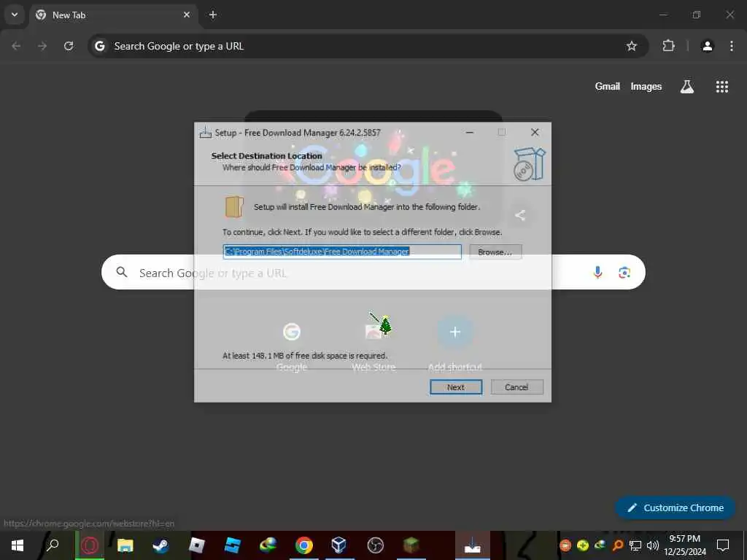Open the Google shortcut tile

[x=292, y=345]
